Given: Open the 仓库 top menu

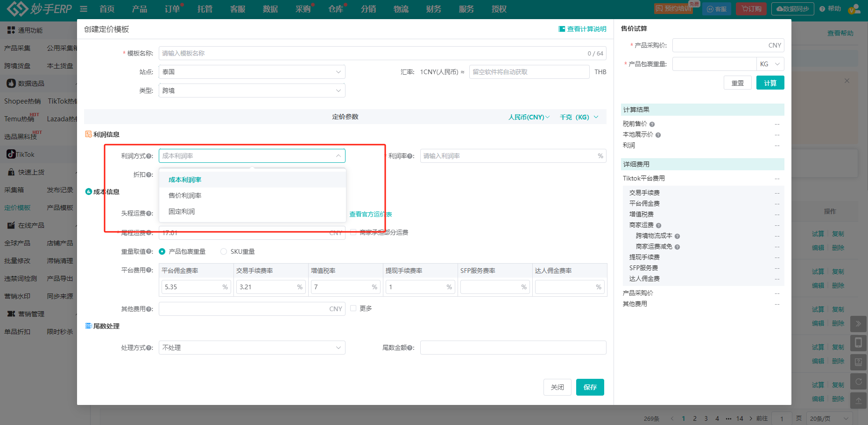Looking at the screenshot, I should (x=336, y=9).
